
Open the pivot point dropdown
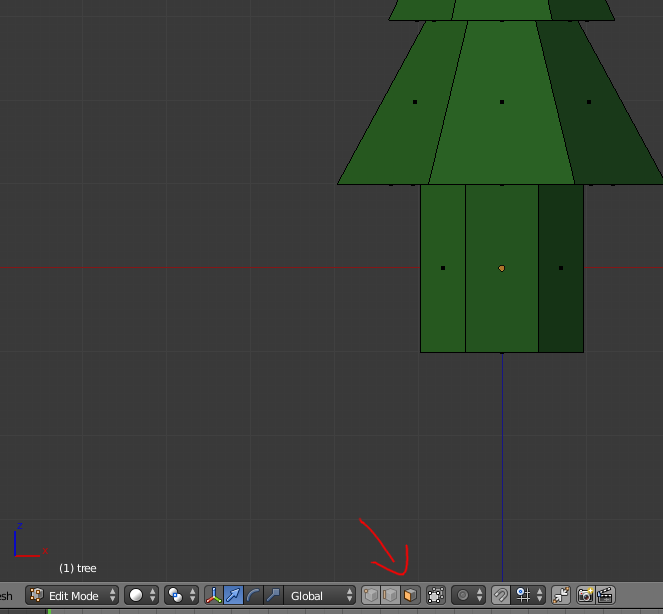[181, 595]
